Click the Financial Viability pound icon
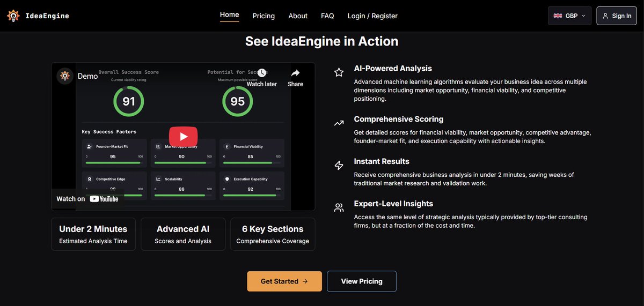This screenshot has width=644, height=306. (227, 146)
